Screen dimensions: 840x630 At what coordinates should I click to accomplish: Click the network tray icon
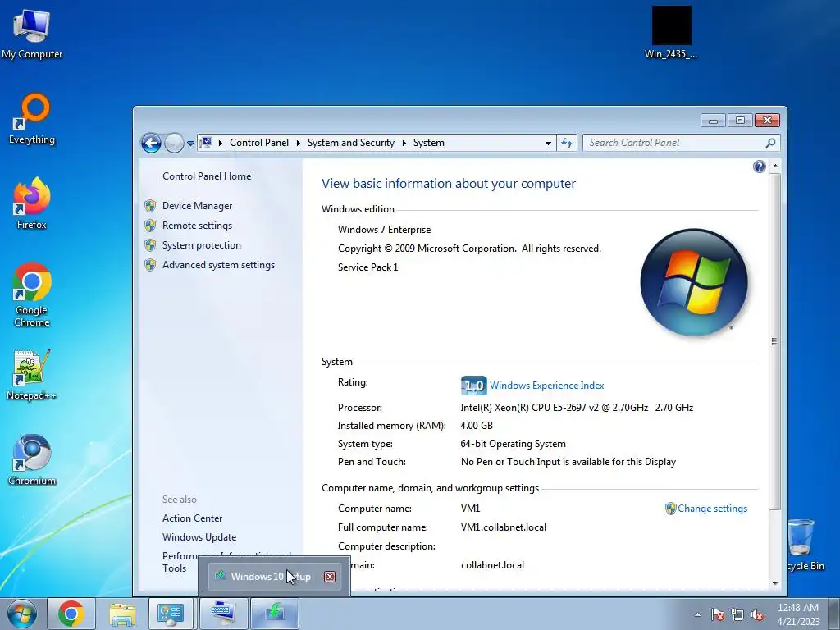click(737, 614)
